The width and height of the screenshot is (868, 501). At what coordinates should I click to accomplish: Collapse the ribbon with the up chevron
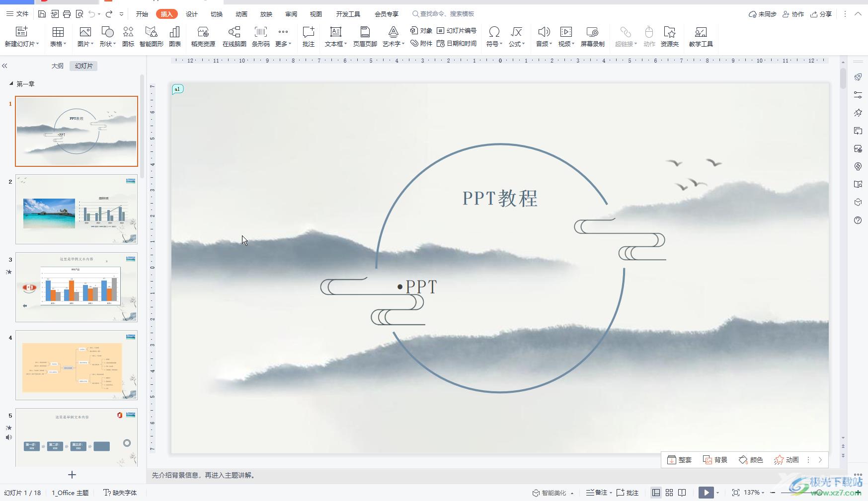point(858,14)
